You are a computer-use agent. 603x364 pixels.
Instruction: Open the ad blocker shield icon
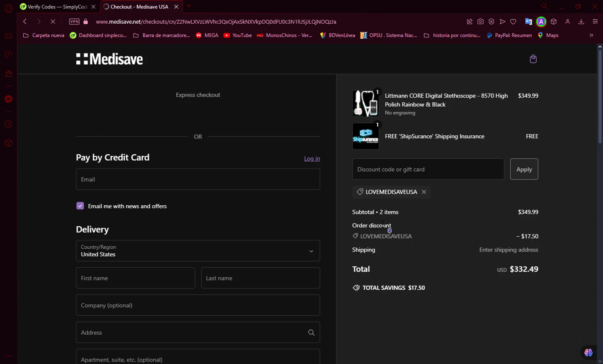coord(491,22)
